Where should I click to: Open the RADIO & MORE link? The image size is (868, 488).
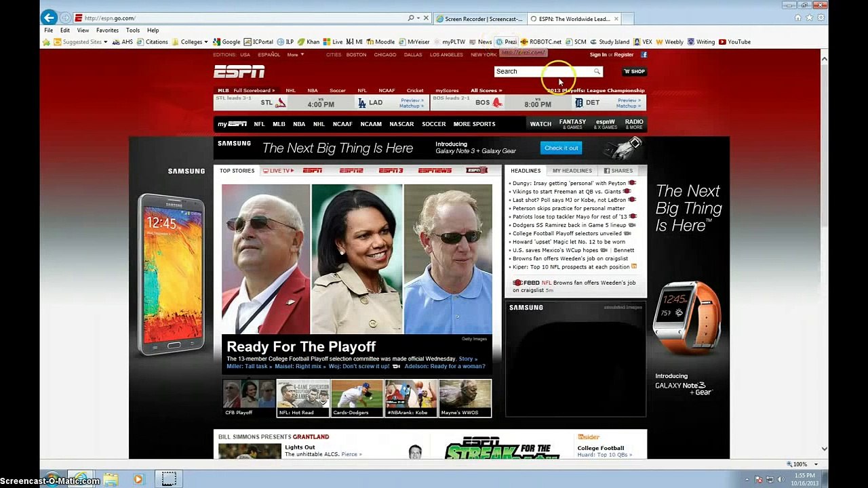634,124
